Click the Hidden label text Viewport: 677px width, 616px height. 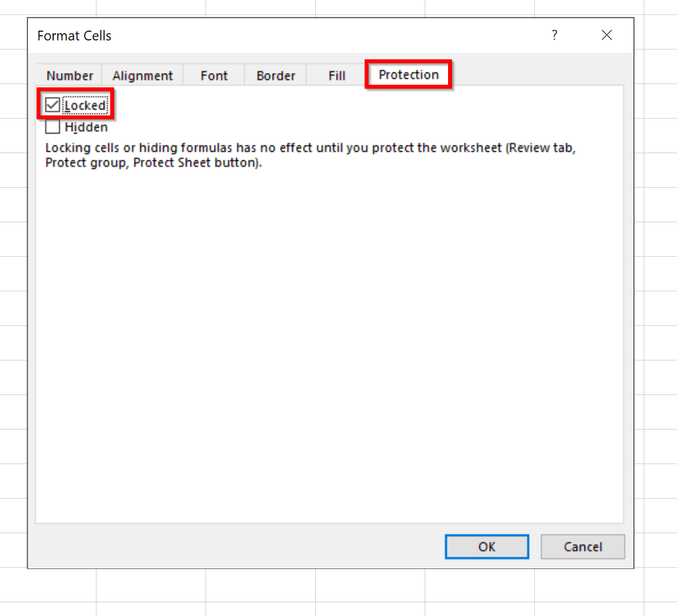(87, 127)
